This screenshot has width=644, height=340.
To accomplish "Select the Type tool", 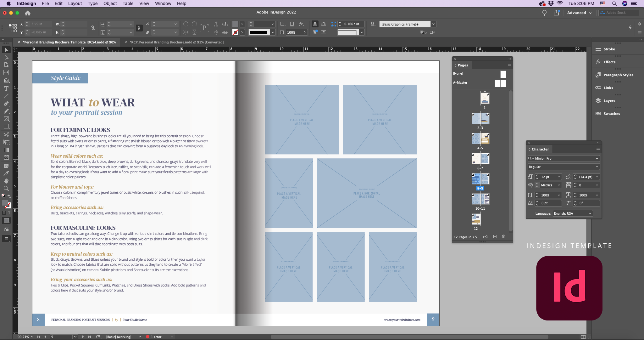I will click(6, 89).
